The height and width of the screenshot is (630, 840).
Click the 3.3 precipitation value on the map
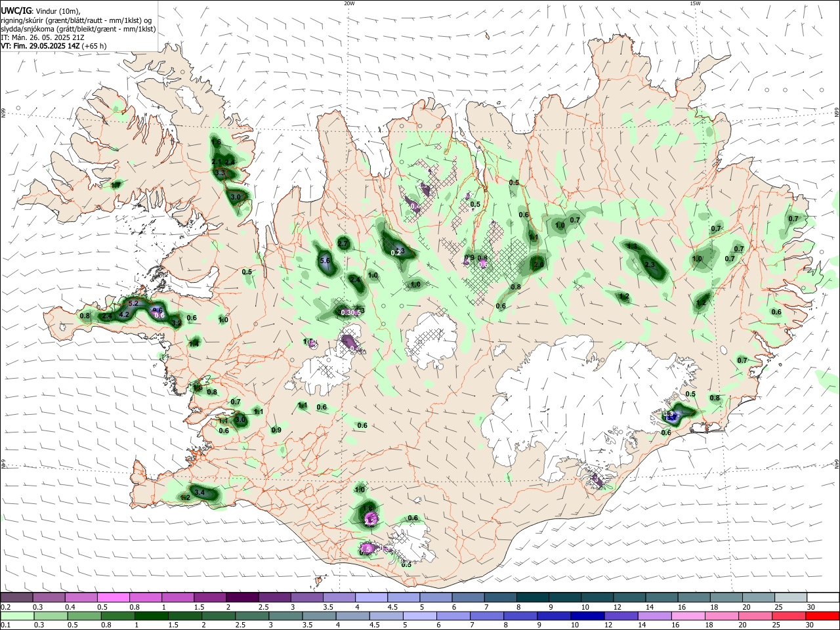tap(220, 173)
